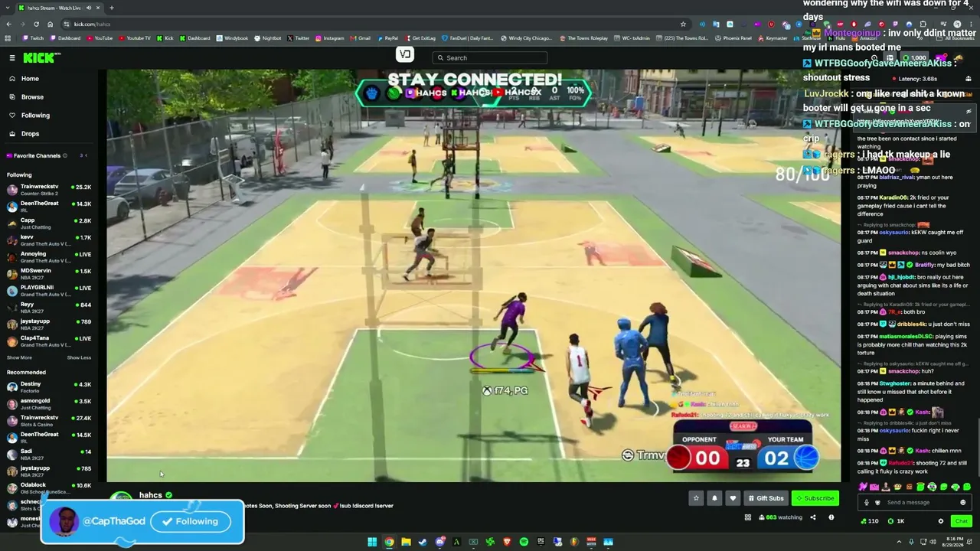Go back in browser history
The height and width of the screenshot is (551, 980).
point(8,24)
